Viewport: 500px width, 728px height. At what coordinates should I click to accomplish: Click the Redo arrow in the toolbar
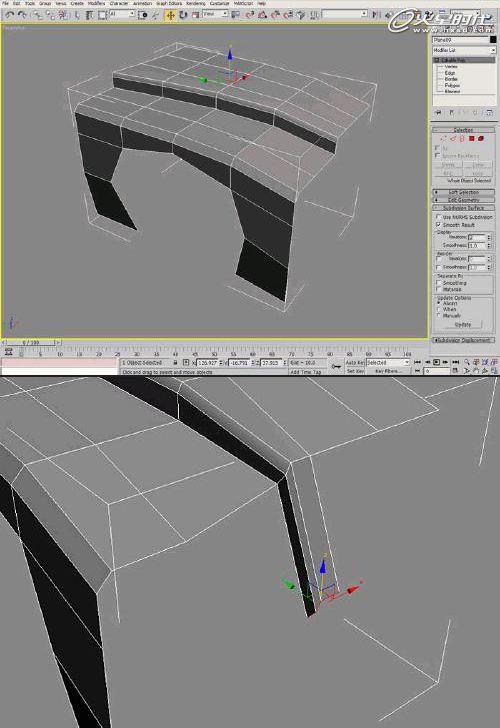[x=22, y=15]
